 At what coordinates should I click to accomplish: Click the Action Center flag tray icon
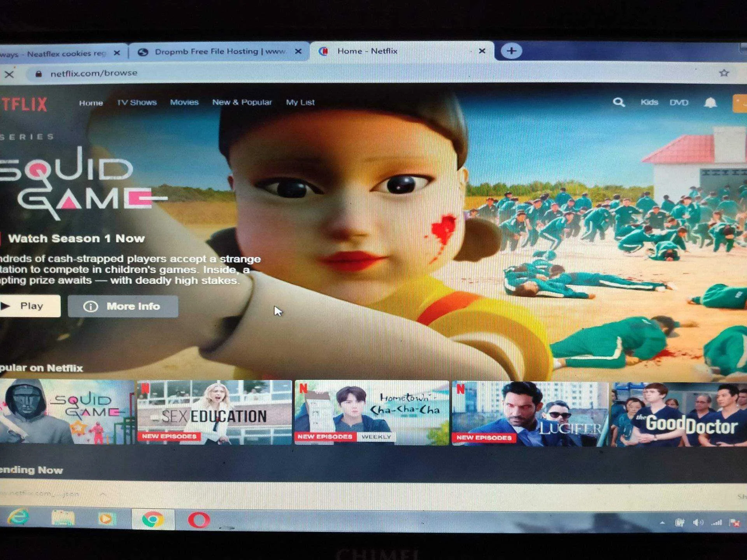(x=735, y=523)
